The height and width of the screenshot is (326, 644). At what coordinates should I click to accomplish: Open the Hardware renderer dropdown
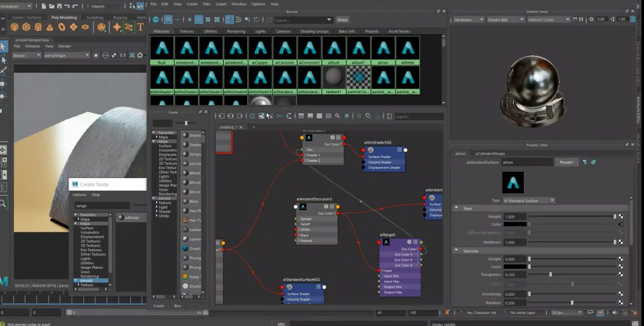[x=468, y=20]
